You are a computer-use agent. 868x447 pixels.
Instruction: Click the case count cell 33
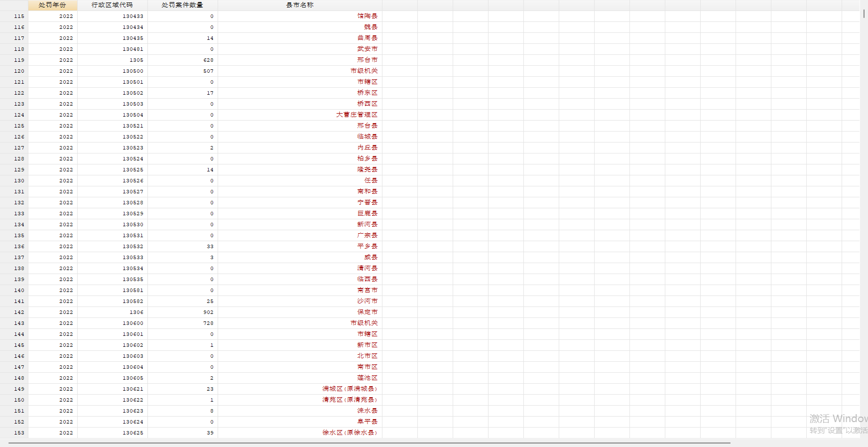point(183,247)
